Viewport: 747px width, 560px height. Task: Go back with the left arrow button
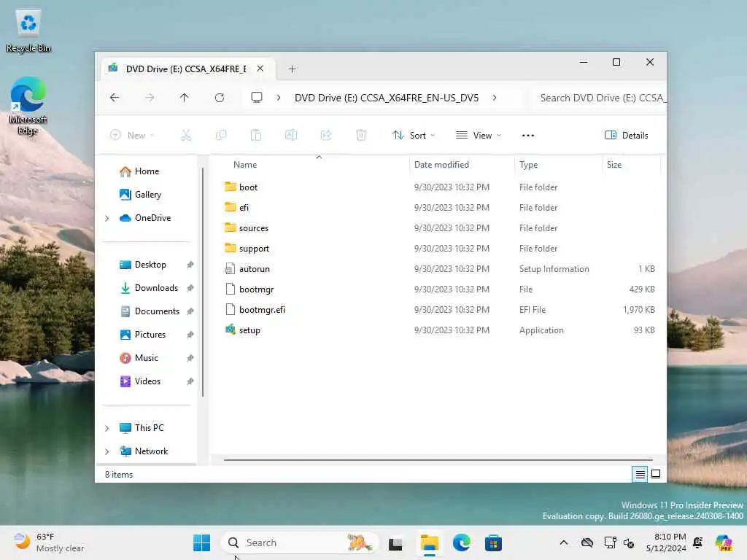tap(115, 98)
